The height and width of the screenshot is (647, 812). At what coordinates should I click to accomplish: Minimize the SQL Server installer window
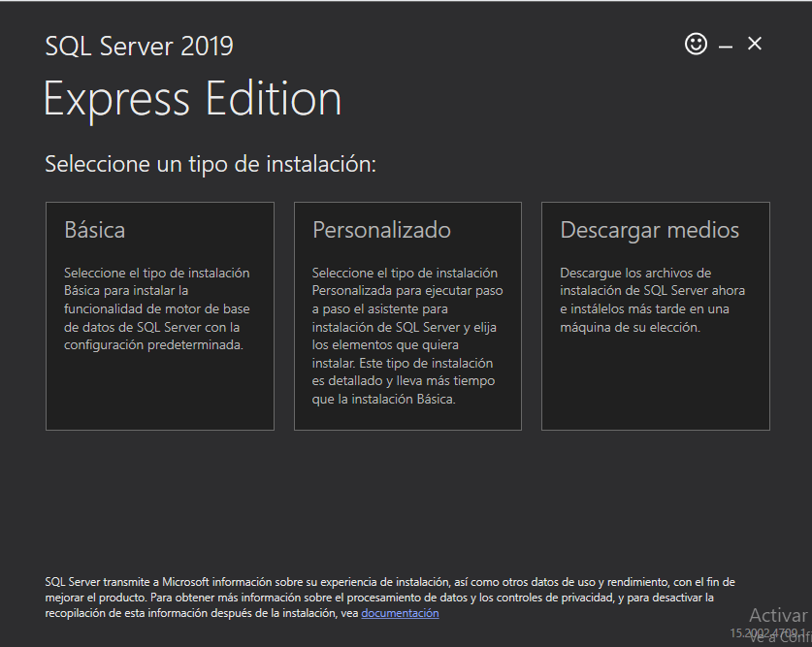coord(726,48)
